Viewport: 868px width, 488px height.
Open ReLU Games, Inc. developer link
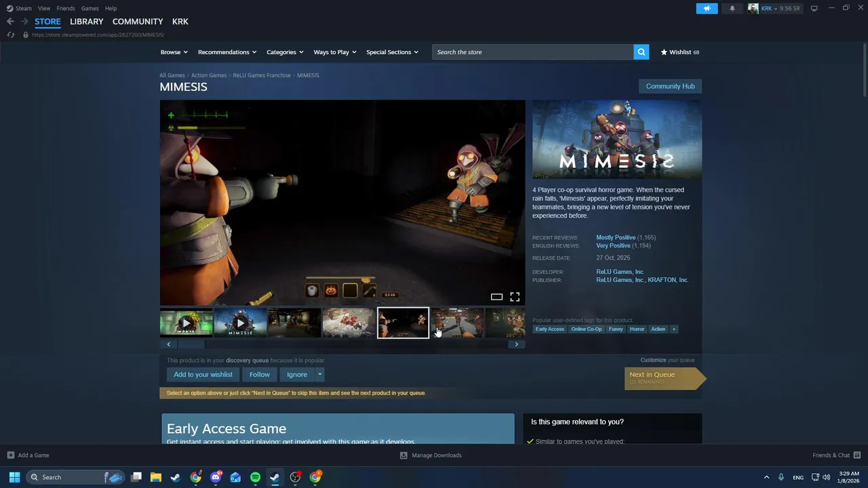tap(620, 272)
